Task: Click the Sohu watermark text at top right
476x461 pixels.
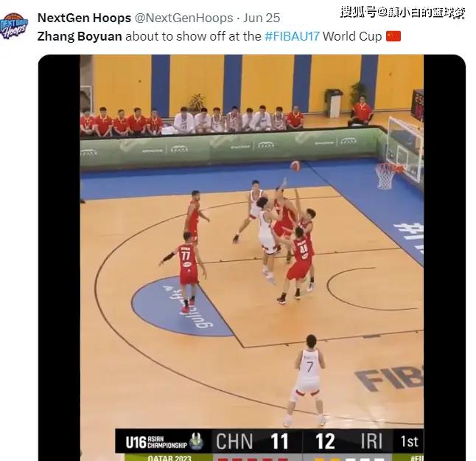Action: [402, 12]
